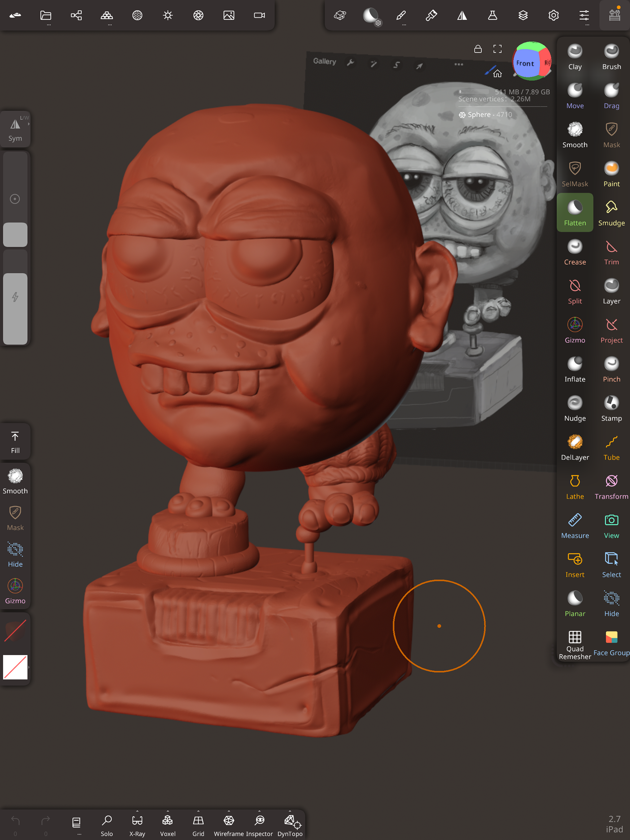
Task: Toggle Wireframe display
Action: 229,825
